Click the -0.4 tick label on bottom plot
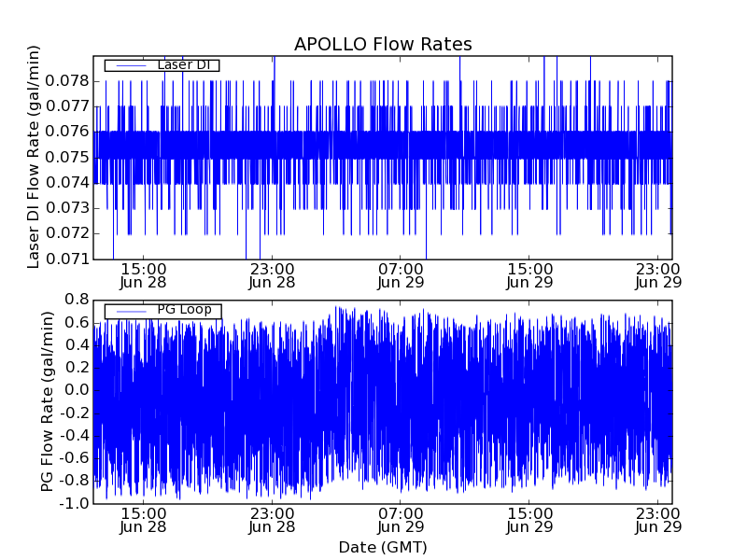This screenshot has width=747, height=560. click(74, 435)
